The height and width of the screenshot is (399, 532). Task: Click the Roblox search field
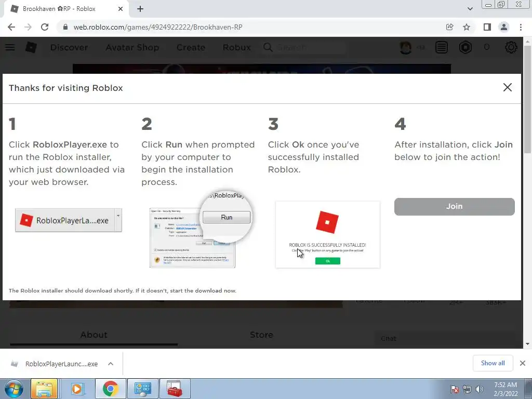[303, 47]
